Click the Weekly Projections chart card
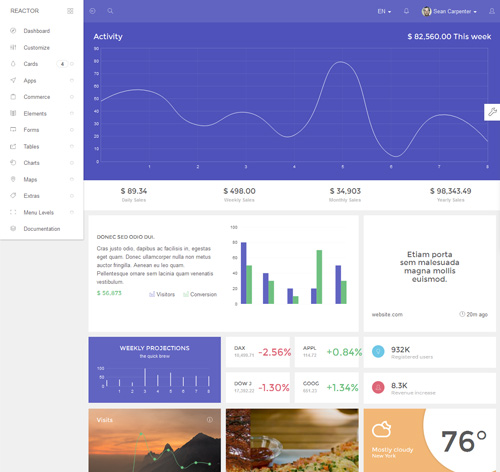The width and height of the screenshot is (500, 472). click(155, 370)
